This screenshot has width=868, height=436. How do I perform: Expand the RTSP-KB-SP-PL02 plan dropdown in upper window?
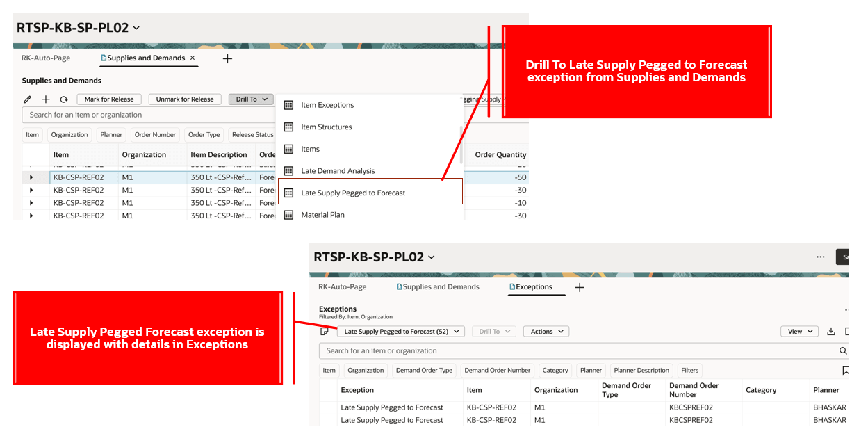136,28
